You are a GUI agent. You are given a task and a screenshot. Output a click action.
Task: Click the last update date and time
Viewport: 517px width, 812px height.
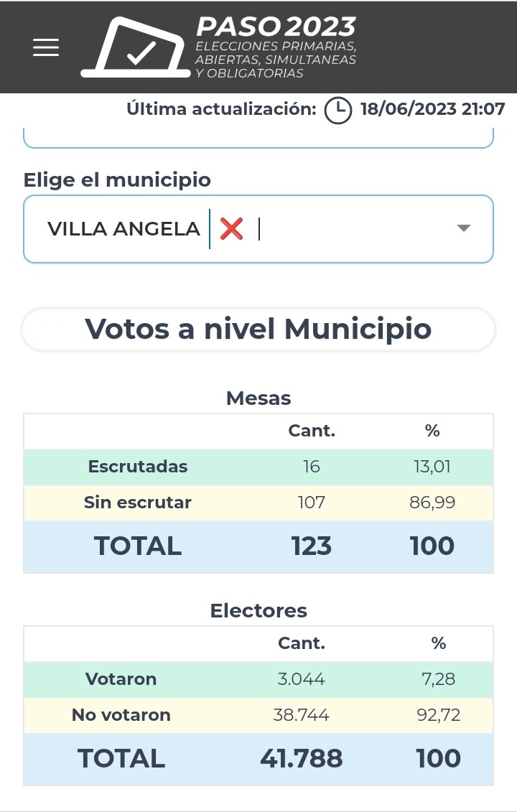[432, 110]
